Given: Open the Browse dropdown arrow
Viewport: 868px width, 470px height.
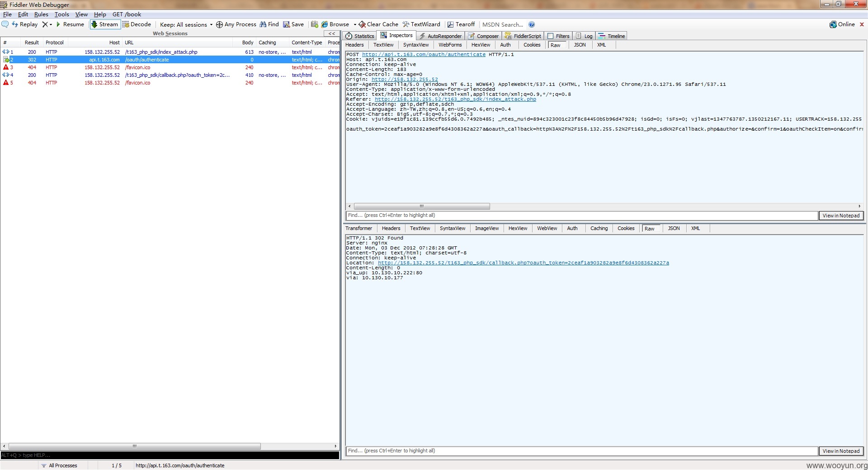Looking at the screenshot, I should [355, 24].
